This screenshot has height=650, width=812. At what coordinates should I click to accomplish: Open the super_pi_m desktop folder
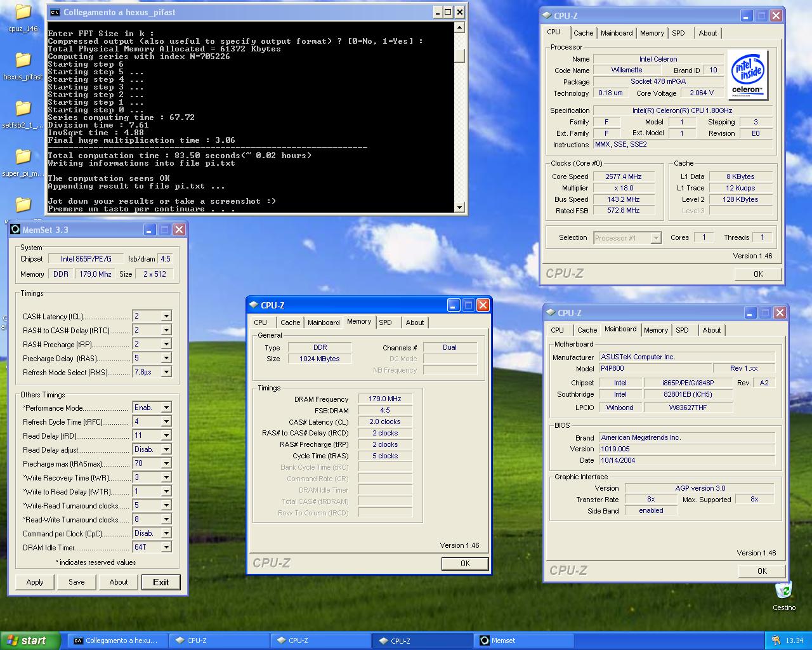(23, 162)
